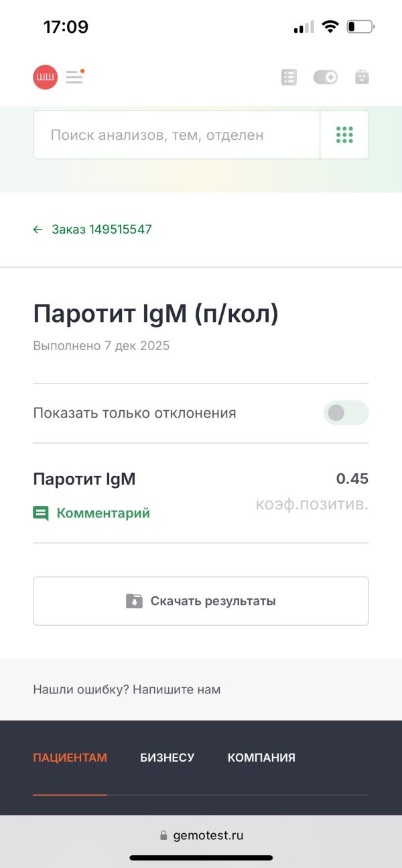This screenshot has width=402, height=868.
Task: Click the results list icon in the header
Action: coord(289,77)
